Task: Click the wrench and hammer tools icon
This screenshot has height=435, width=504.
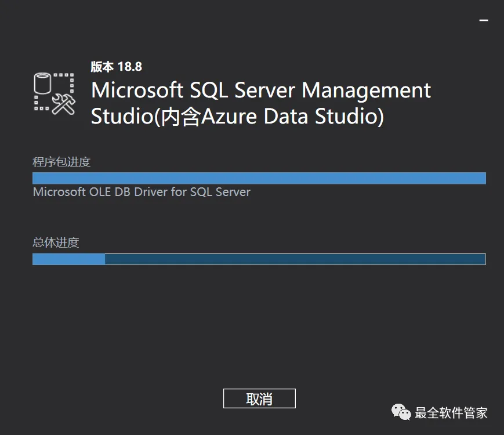Action: [x=63, y=103]
